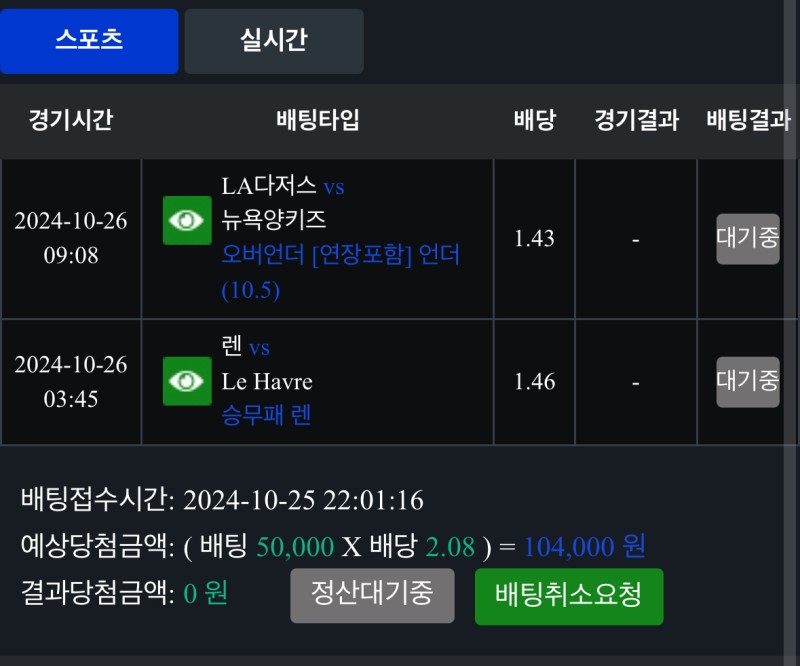Select the 오버언더 [연장포함] 언더 bet type link
800x666 pixels.
click(x=341, y=255)
